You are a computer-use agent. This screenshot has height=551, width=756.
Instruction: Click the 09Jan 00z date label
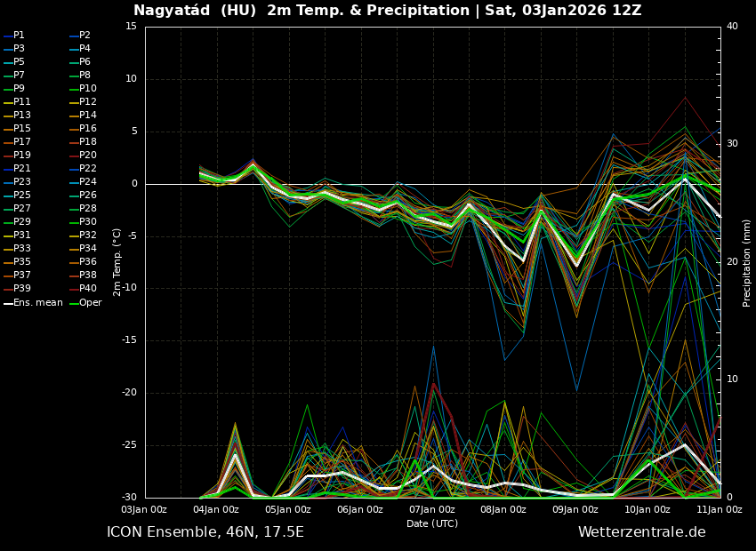(575, 509)
